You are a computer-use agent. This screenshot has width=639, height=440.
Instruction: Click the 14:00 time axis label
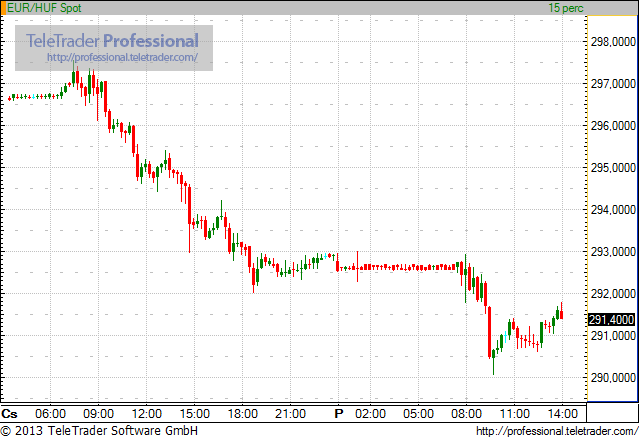point(562,414)
